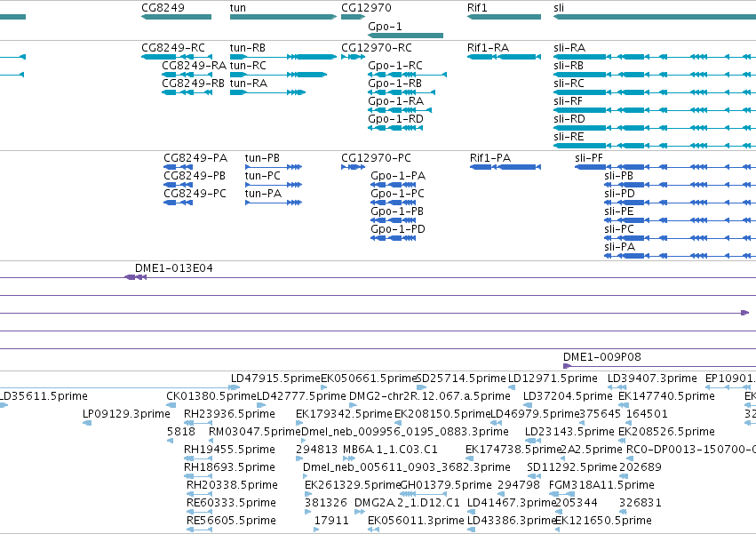Click the DME1-009P08 feature

point(659,366)
